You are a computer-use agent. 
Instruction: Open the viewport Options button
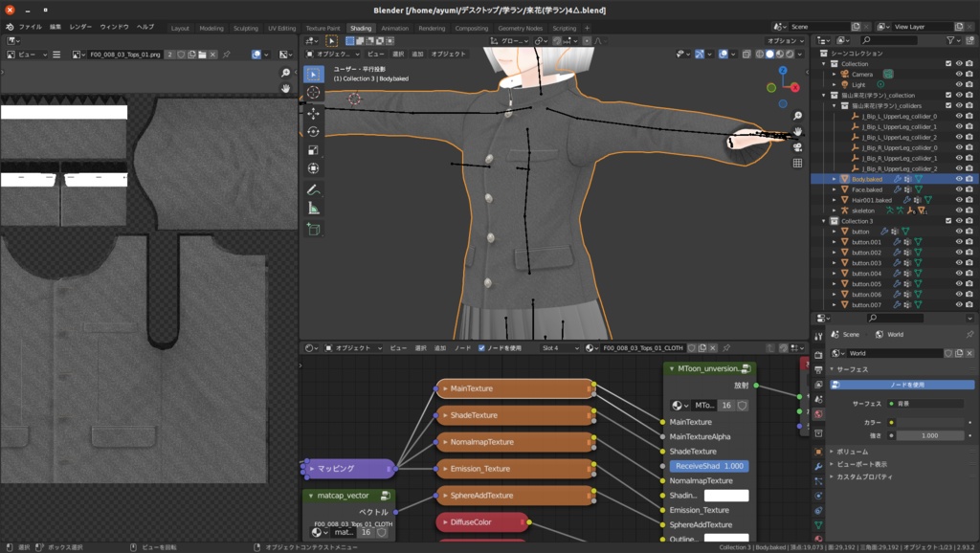[x=786, y=41]
